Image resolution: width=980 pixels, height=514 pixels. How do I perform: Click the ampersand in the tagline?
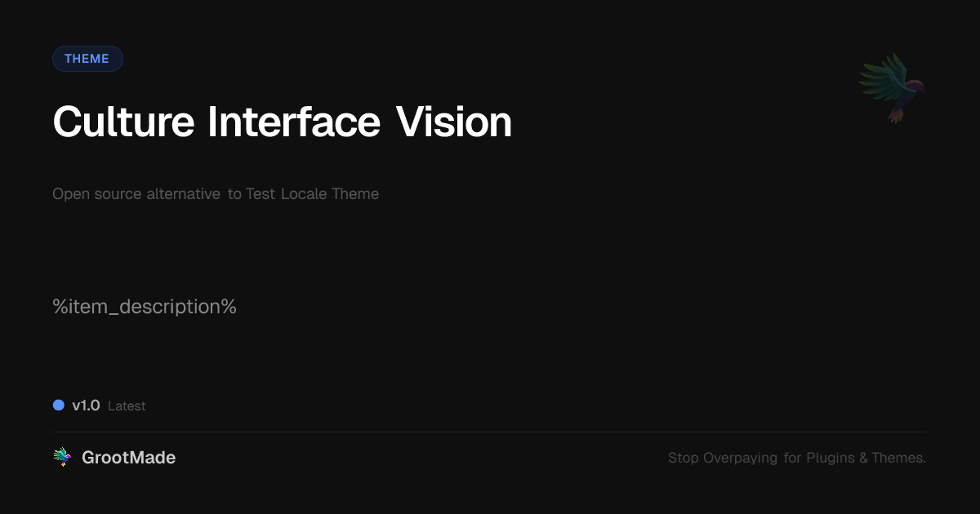click(863, 458)
